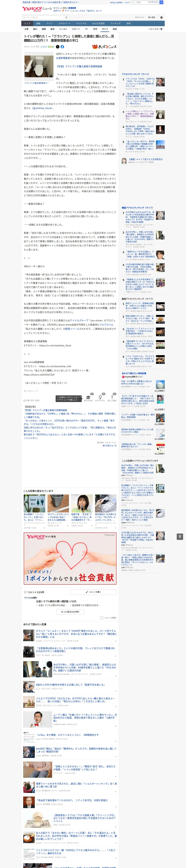Click the マイページ link

pos(139,17)
